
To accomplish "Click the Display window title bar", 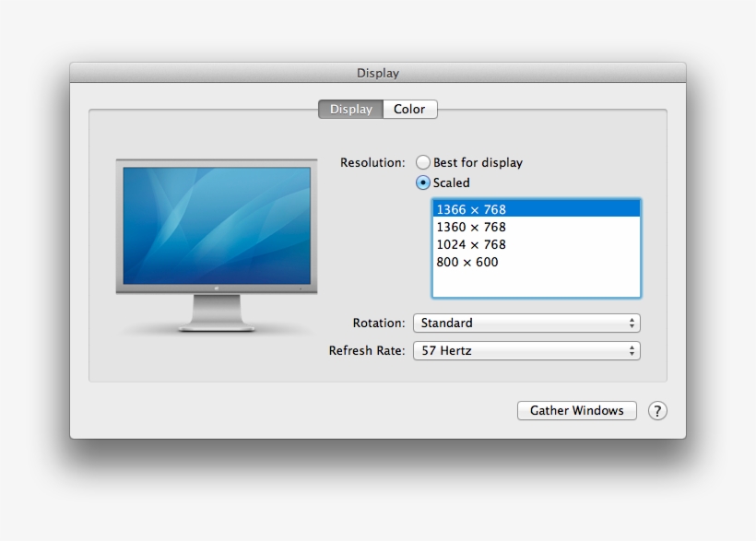I will click(x=378, y=73).
